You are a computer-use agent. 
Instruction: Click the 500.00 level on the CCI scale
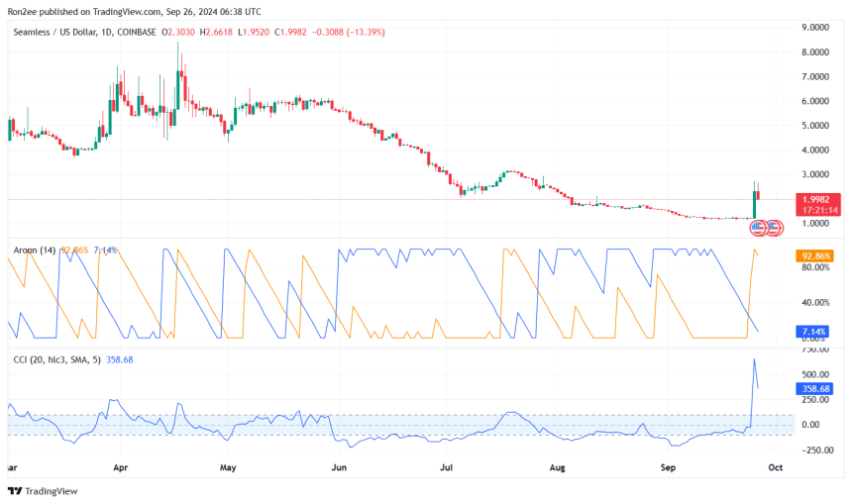815,374
